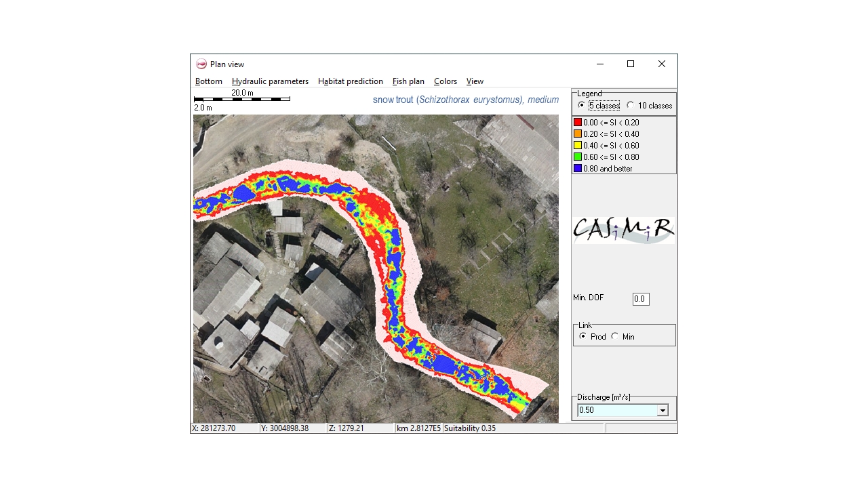Expand the Discharge dropdown arrow
The height and width of the screenshot is (488, 868).
663,411
